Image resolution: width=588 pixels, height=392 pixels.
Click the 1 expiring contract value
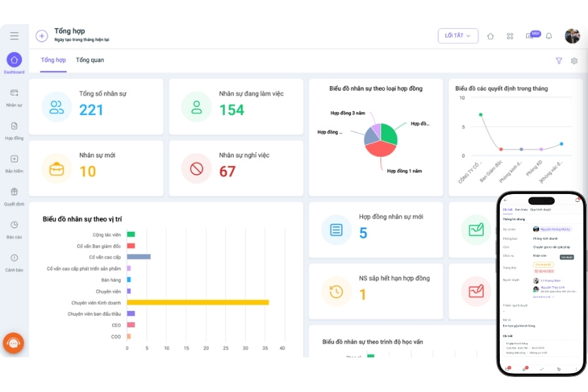pyautogui.click(x=363, y=295)
